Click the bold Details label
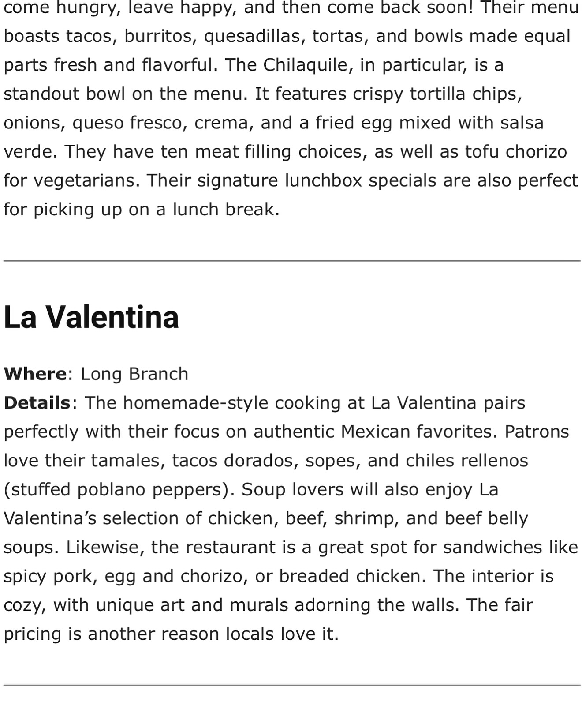 (37, 403)
